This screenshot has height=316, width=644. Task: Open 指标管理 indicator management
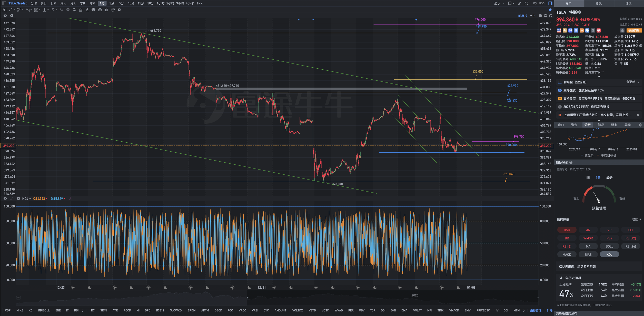coord(536,310)
